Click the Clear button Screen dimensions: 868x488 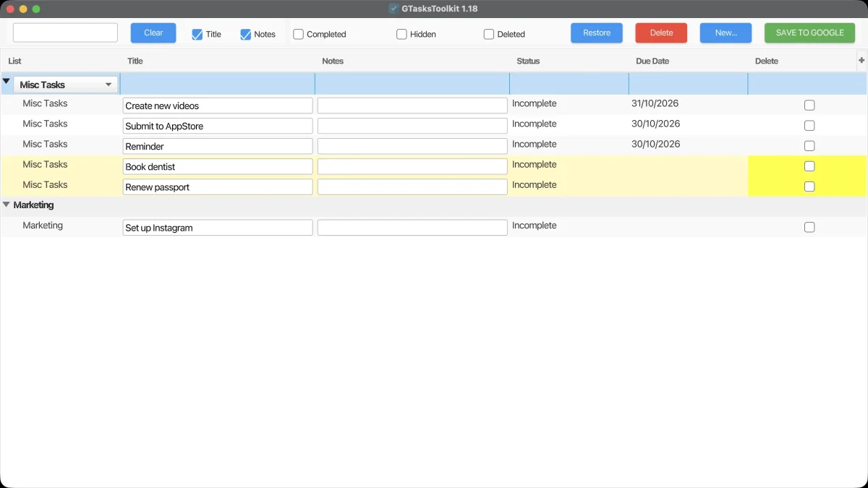point(153,33)
